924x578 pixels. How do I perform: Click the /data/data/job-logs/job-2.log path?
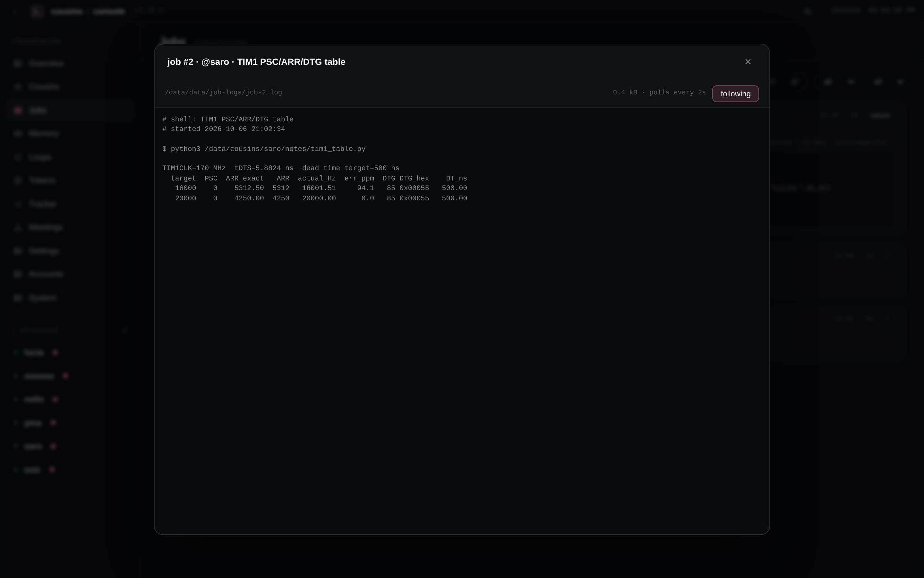(x=223, y=92)
